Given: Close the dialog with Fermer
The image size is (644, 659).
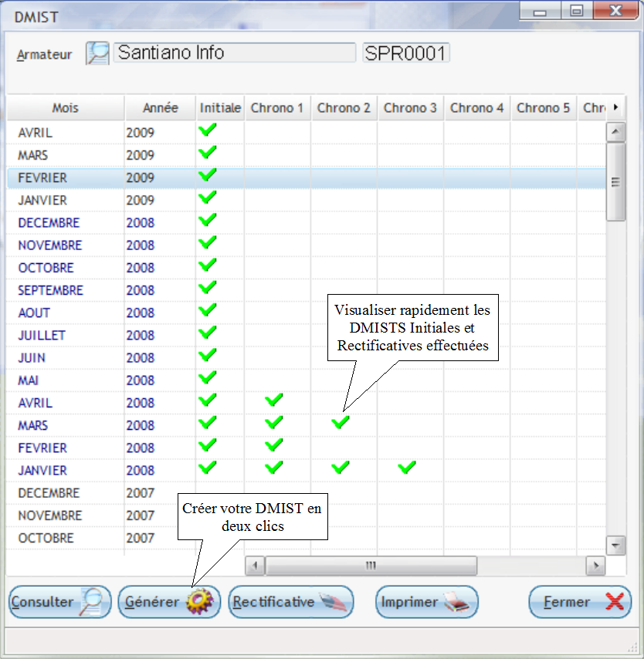Looking at the screenshot, I should (580, 602).
